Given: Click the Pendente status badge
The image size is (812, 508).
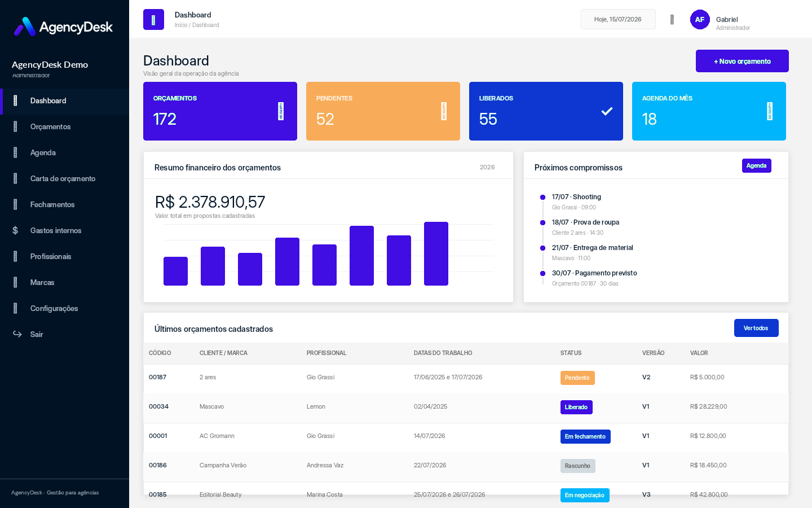Looking at the screenshot, I should [x=577, y=378].
